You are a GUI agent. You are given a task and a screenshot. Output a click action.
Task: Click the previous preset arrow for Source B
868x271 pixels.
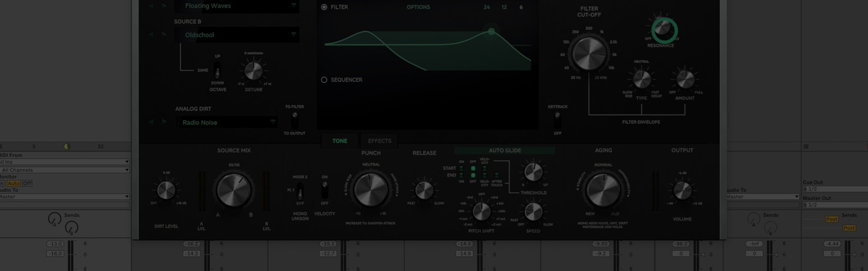click(x=151, y=35)
